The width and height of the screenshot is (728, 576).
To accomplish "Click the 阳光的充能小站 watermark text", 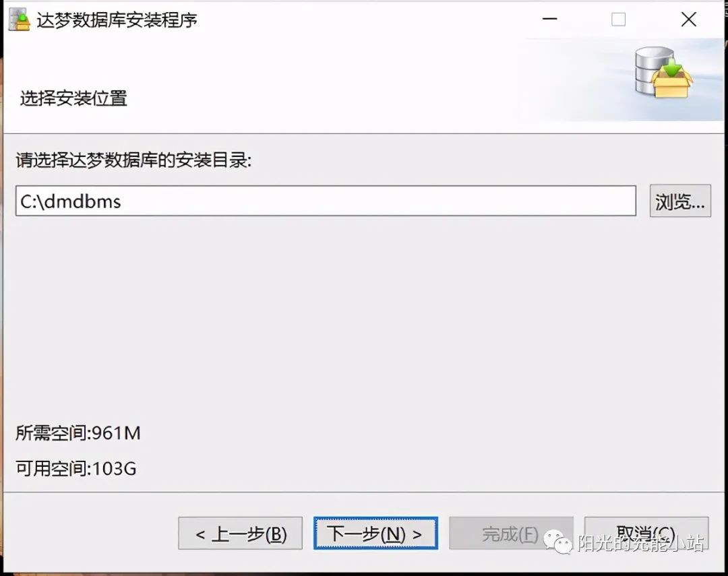I will (641, 542).
